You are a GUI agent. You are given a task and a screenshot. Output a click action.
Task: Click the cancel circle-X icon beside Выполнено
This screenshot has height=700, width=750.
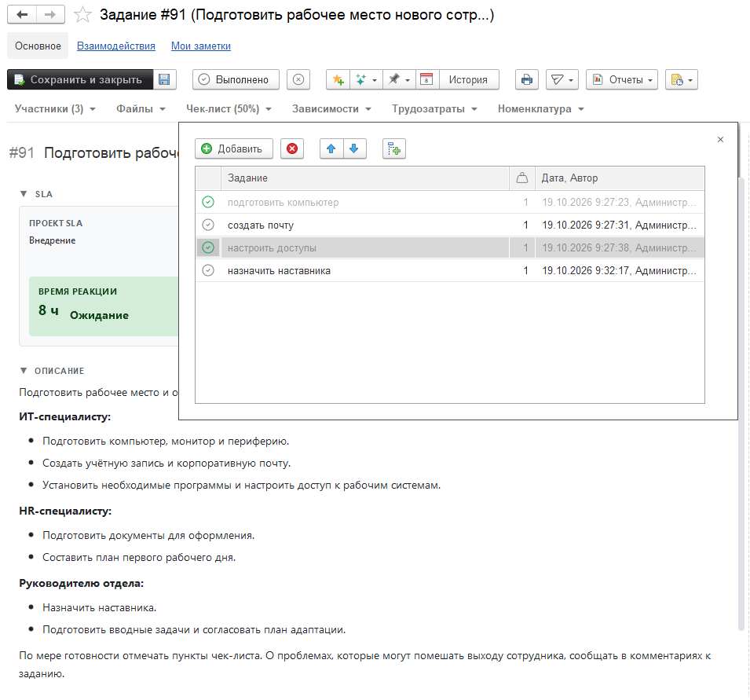[298, 79]
